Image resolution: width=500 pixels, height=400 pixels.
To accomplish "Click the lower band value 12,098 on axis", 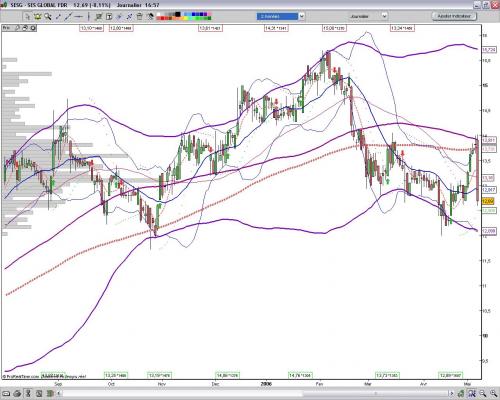I will 489,231.
